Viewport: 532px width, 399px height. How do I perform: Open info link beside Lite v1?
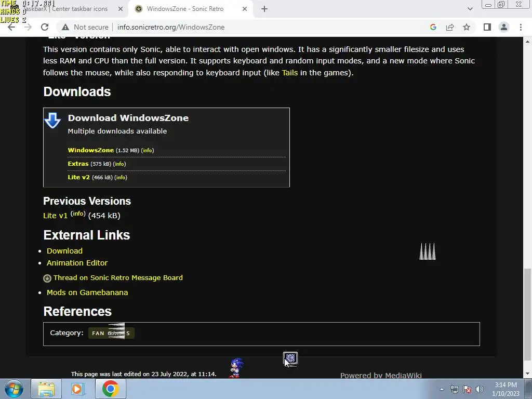(78, 214)
